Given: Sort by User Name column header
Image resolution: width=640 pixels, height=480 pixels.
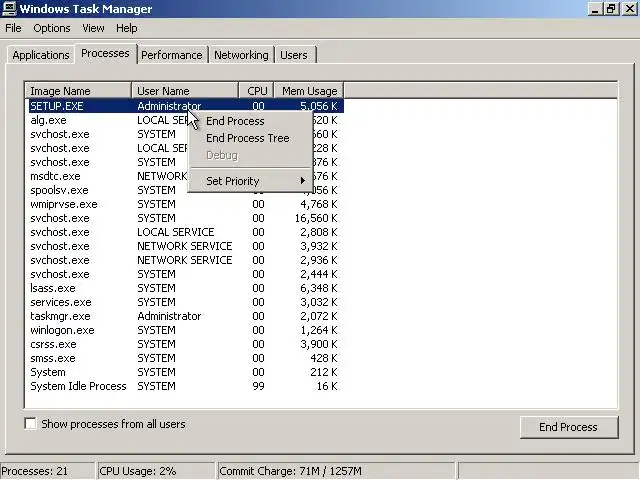Looking at the screenshot, I should tap(185, 91).
